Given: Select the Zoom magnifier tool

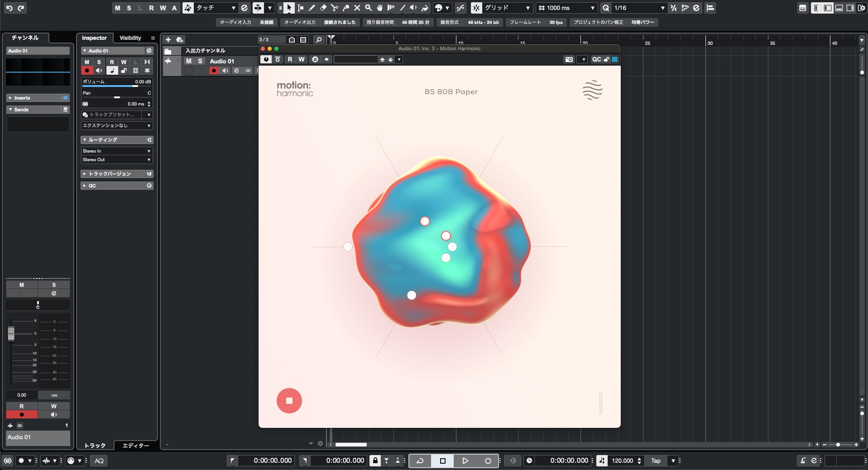Looking at the screenshot, I should [368, 8].
